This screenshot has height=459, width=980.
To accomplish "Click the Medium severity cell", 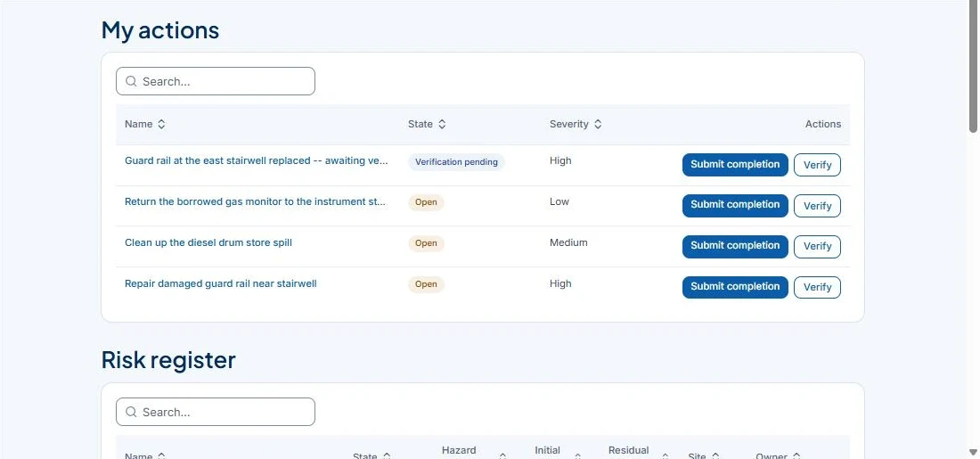I will 568,242.
